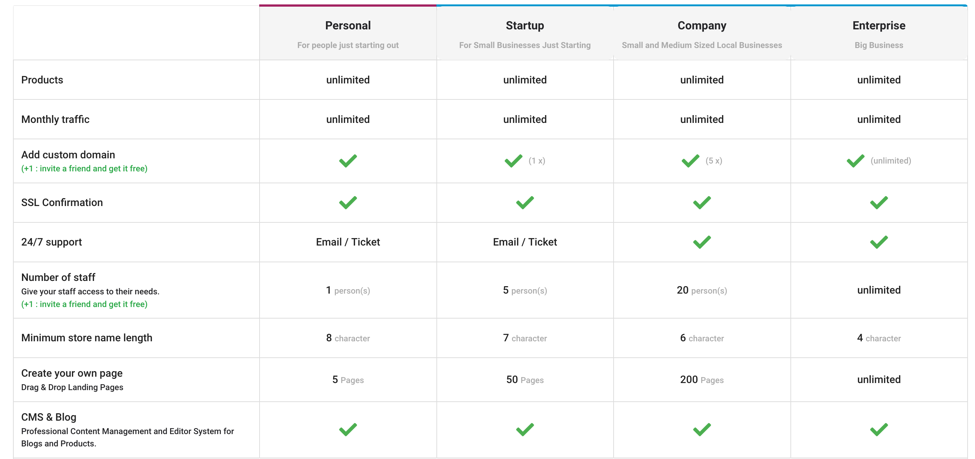Click Company plan CMS & Blog checkmark

tap(702, 429)
